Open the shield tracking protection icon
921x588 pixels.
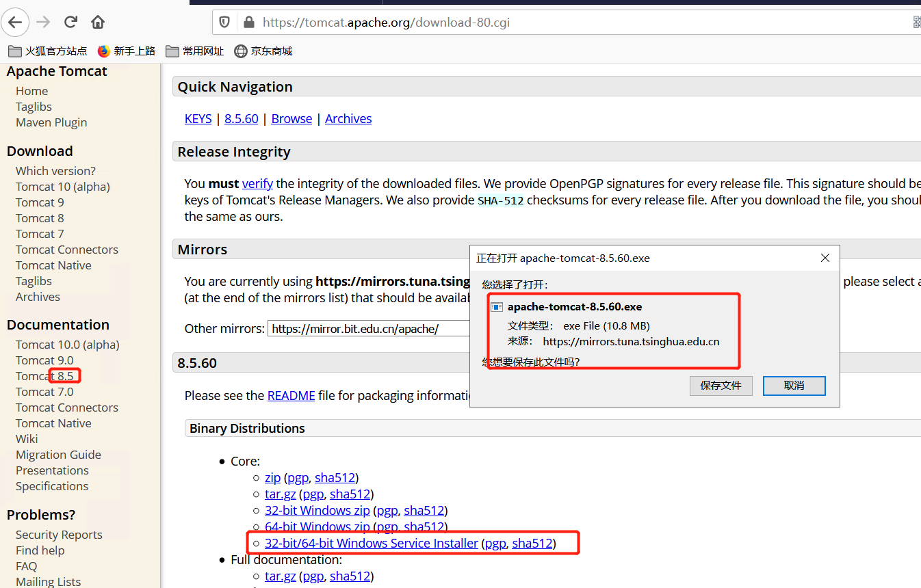click(x=224, y=23)
